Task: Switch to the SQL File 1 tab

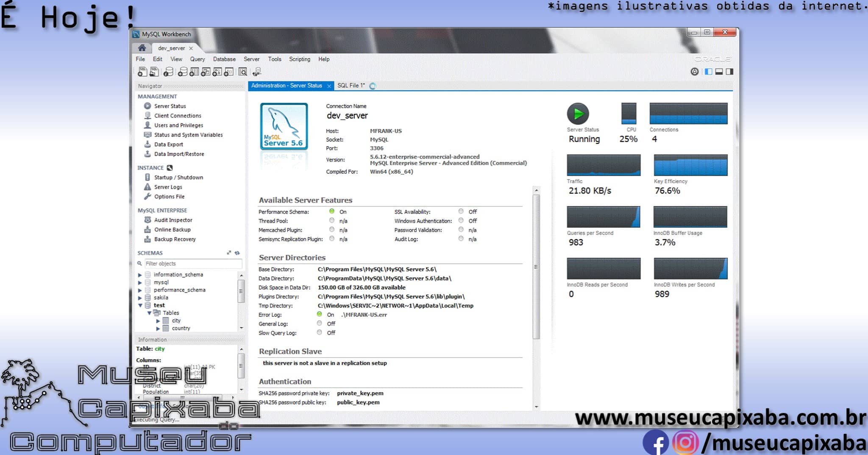Action: click(351, 85)
